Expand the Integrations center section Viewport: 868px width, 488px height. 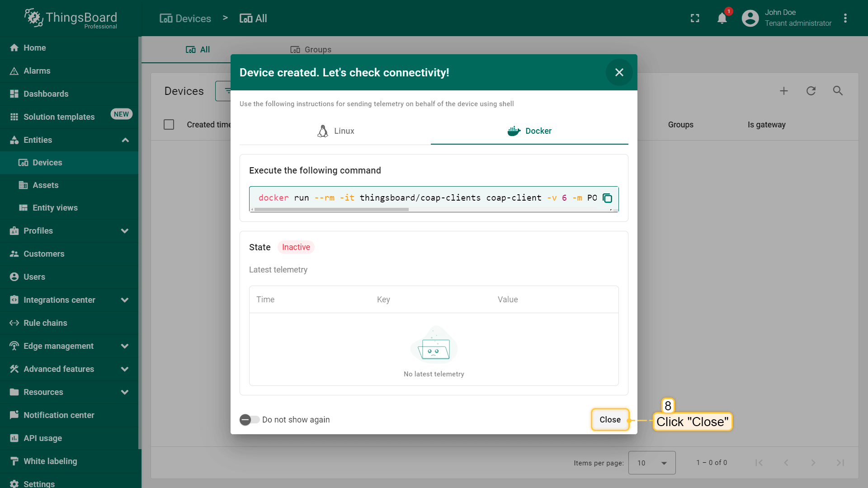pos(125,300)
